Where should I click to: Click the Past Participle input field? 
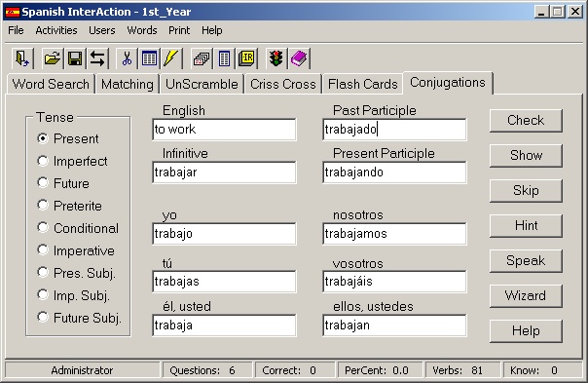click(394, 130)
